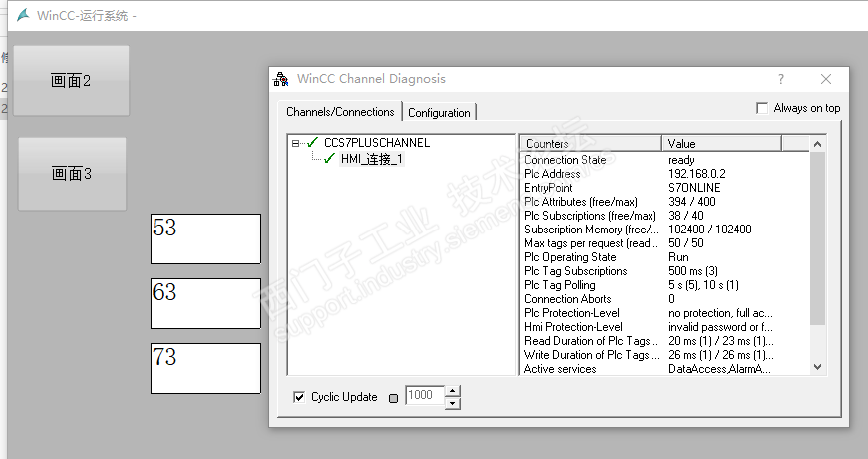
Task: Select the Plc Address row
Action: (x=664, y=174)
